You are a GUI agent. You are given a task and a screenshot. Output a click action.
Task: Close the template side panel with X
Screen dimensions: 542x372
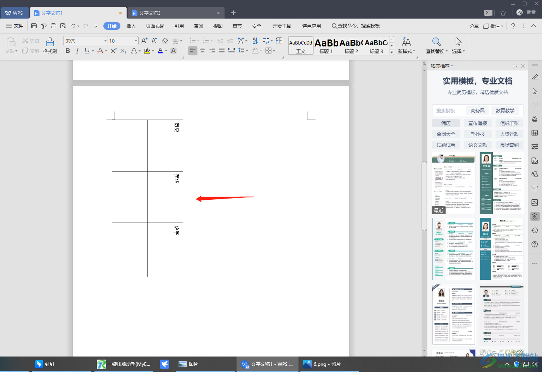click(x=523, y=66)
